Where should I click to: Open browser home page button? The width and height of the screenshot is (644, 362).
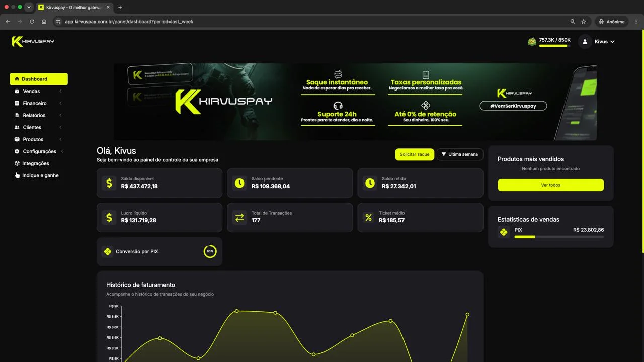44,22
